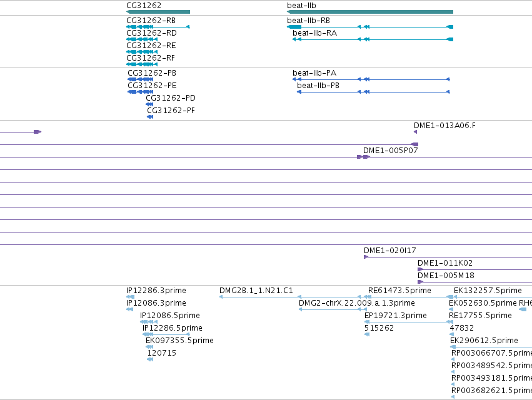Image resolution: width=532 pixels, height=400 pixels.
Task: Select the RP003489542.5prime EST
Action: [491, 366]
